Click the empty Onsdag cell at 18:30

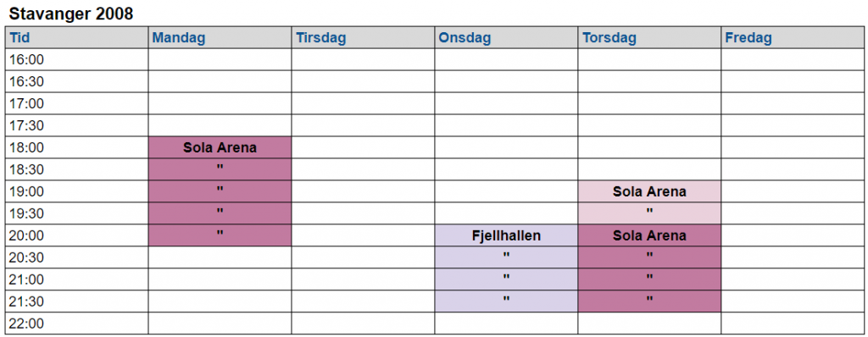(x=506, y=170)
